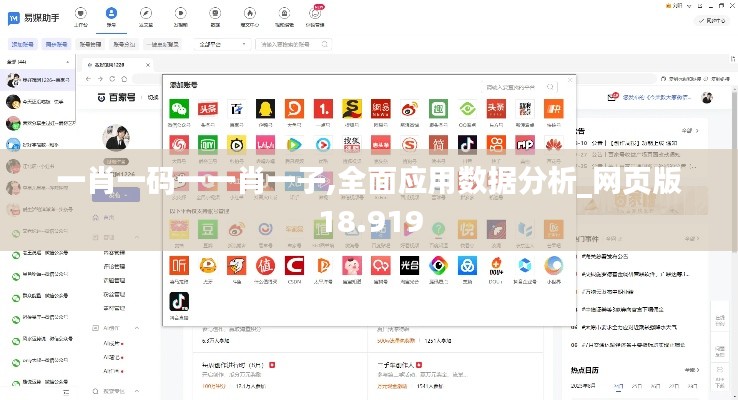The height and width of the screenshot is (400, 738).
Task: Open the all-platforms filter dropdown
Action: tap(222, 44)
